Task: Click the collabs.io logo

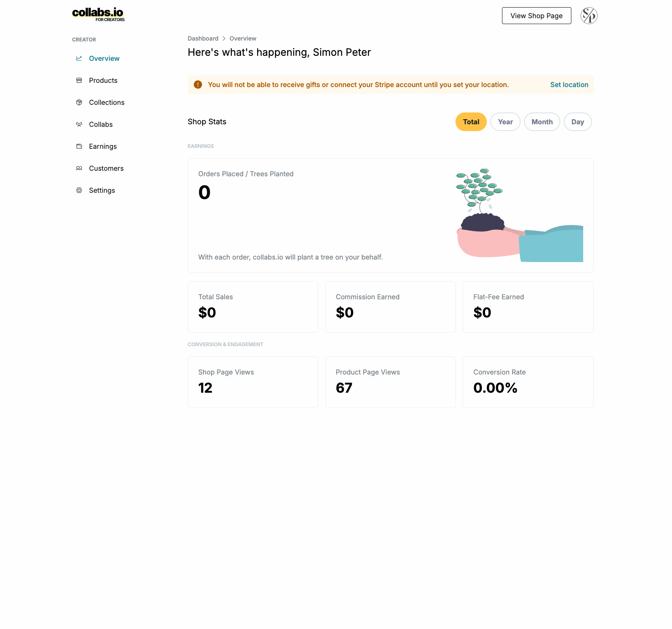Action: click(x=99, y=14)
